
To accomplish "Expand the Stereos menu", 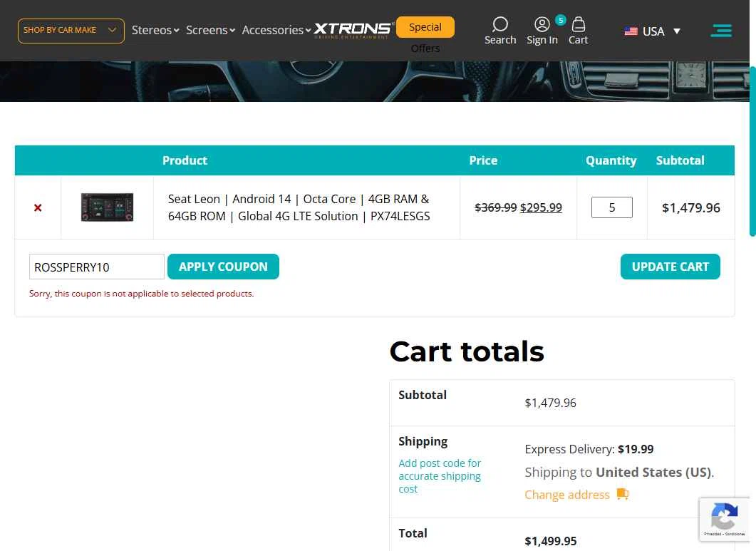I will coord(155,30).
